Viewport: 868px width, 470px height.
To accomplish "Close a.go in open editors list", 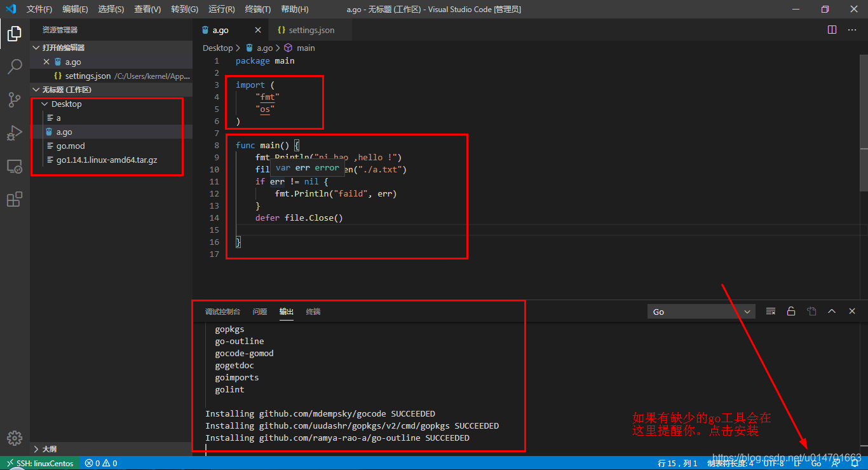I will [46, 62].
